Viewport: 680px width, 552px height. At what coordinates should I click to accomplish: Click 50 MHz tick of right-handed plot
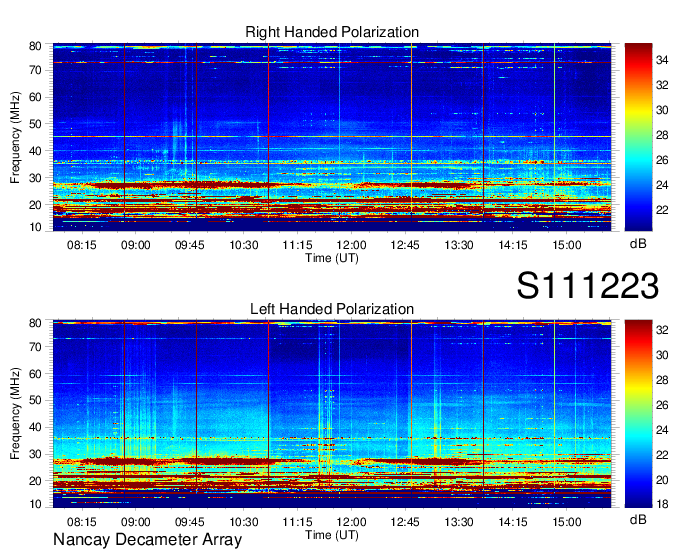tap(35, 124)
